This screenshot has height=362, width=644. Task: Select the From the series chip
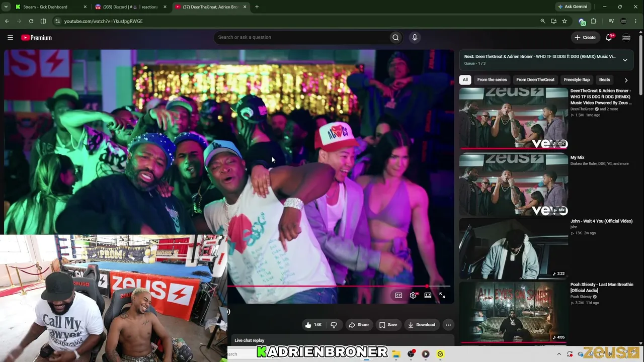click(492, 79)
